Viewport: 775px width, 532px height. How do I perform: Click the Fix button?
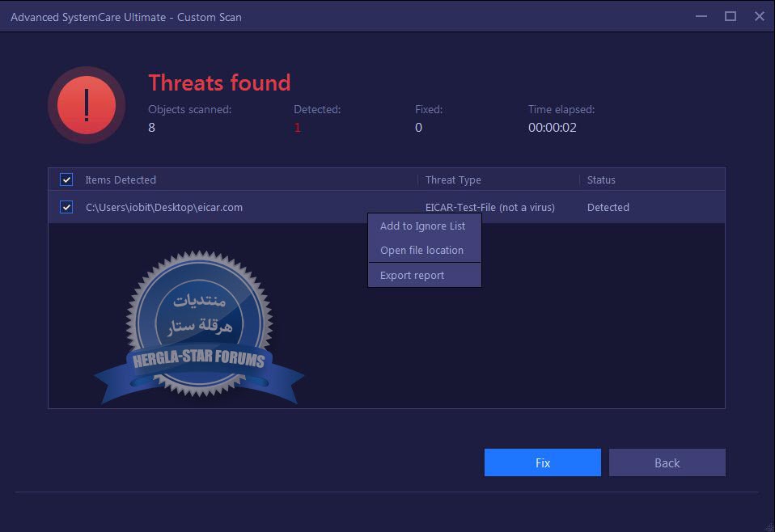(542, 462)
